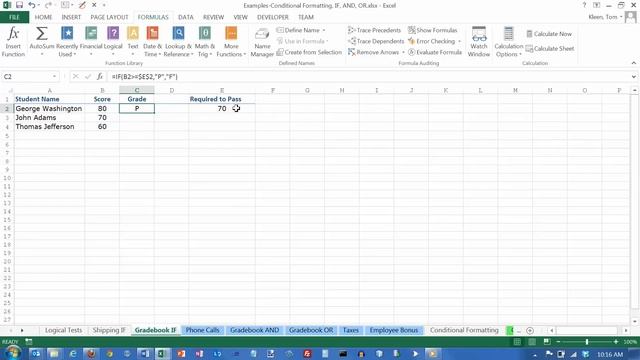The image size is (640, 360).
Task: Open Windows Start button
Action: (x=13, y=353)
